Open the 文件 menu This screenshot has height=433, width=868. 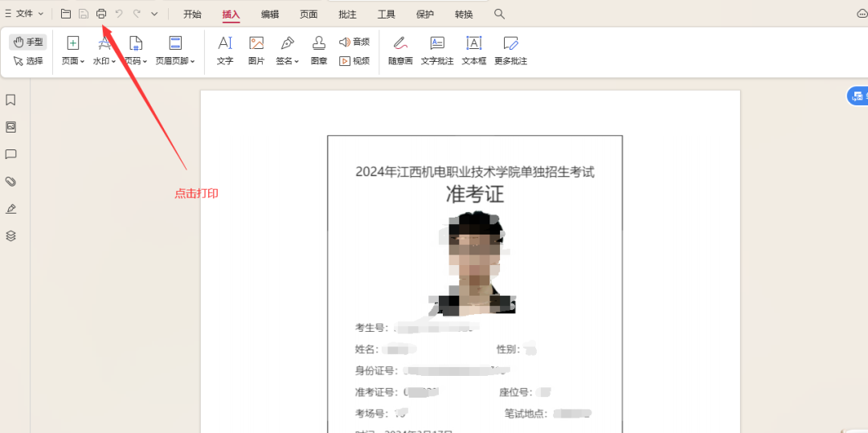click(x=24, y=14)
